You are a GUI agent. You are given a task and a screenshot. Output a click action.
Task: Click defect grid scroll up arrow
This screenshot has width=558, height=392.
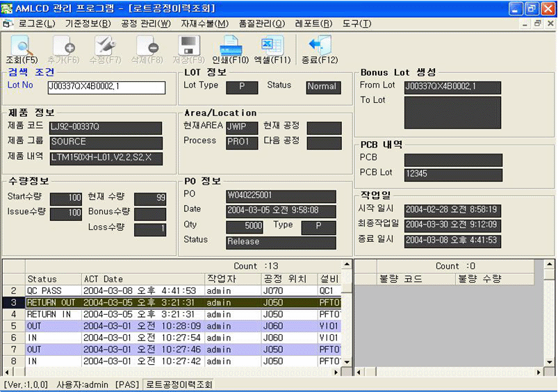(550, 265)
